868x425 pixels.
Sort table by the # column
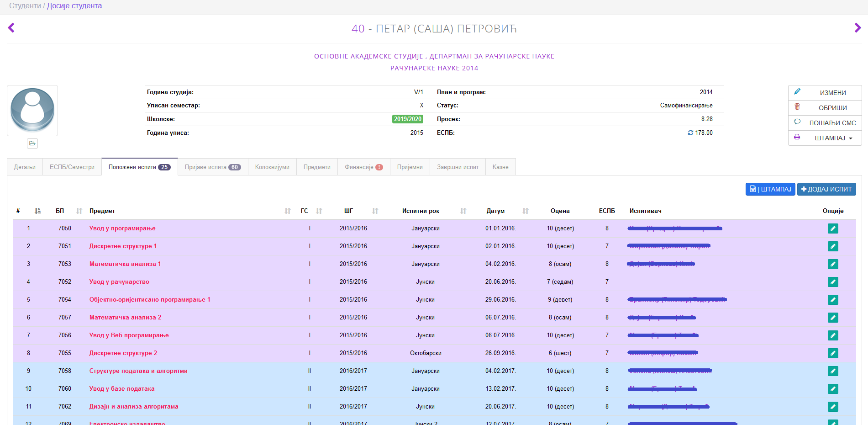click(37, 211)
